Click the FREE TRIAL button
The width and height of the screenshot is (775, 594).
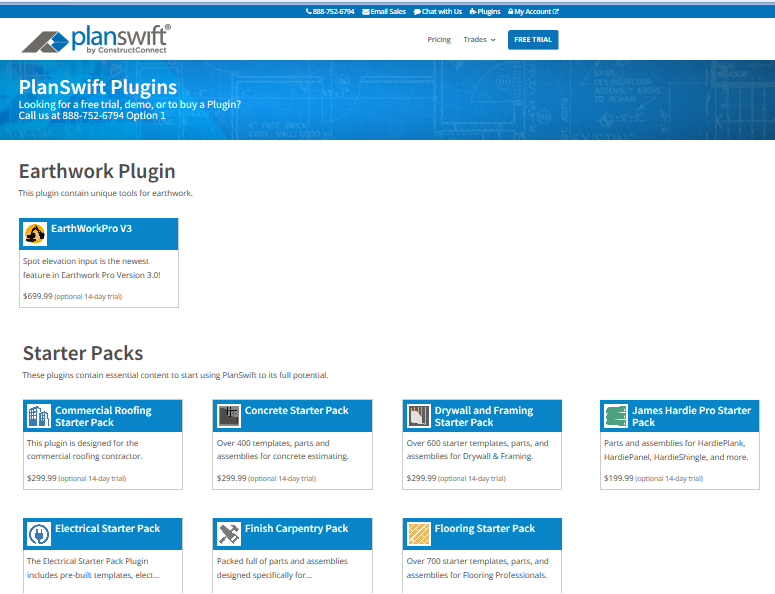533,40
